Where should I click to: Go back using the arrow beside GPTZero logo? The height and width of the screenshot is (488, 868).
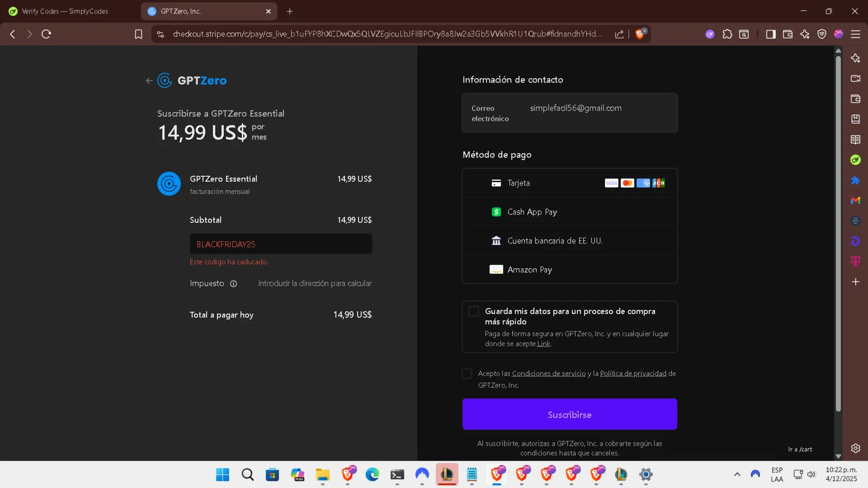(x=149, y=81)
